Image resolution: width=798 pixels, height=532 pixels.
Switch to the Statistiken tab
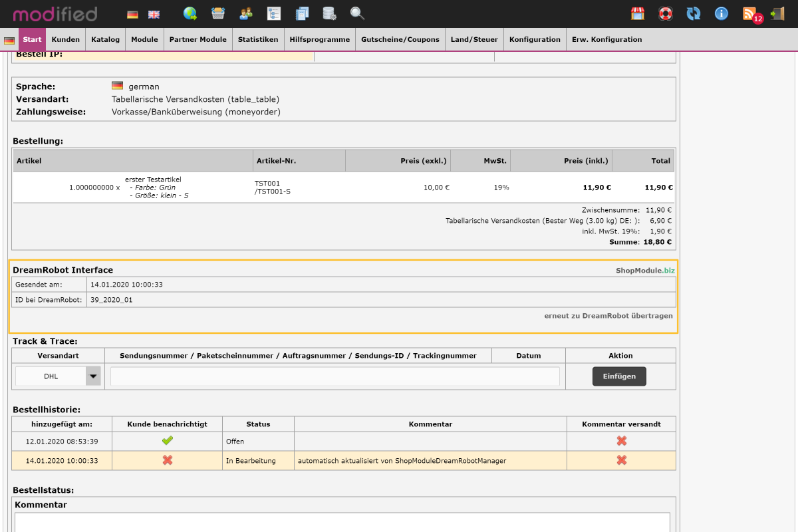(x=258, y=39)
